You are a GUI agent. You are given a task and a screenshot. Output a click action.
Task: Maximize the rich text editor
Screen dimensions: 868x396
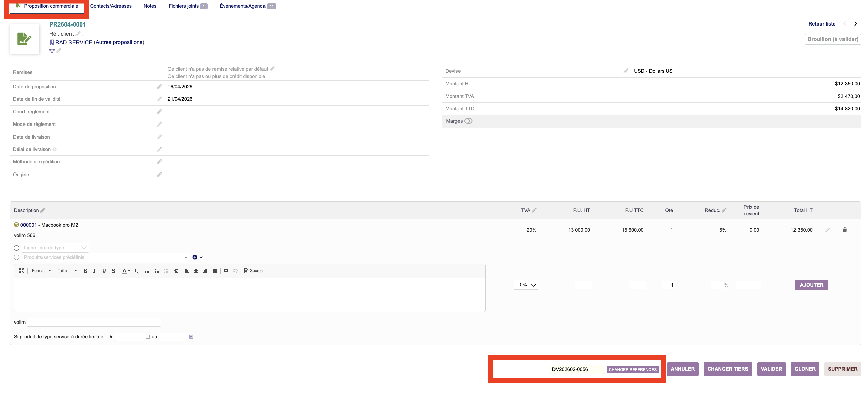click(22, 271)
